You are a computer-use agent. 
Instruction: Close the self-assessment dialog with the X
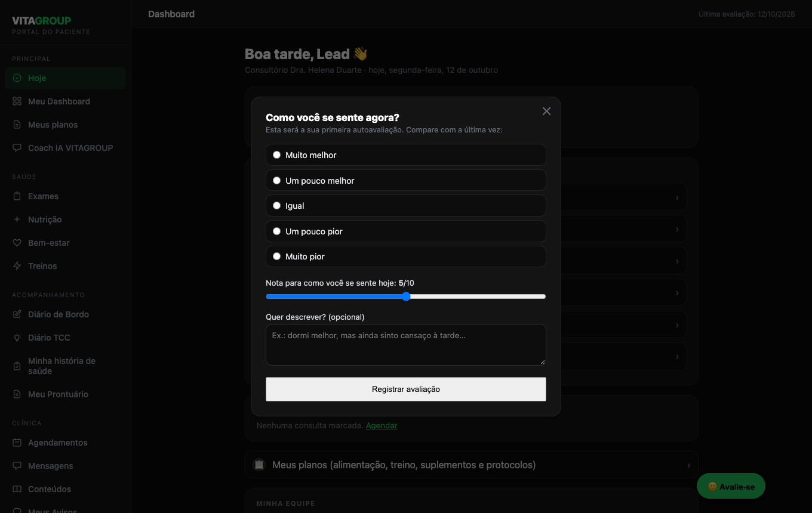[x=546, y=111]
